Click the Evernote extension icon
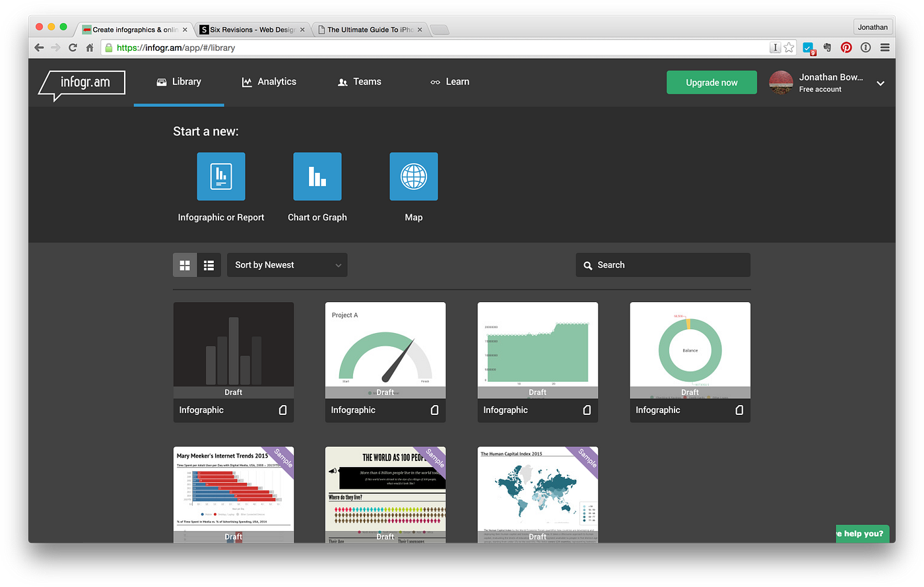The width and height of the screenshot is (924, 587). click(x=828, y=47)
